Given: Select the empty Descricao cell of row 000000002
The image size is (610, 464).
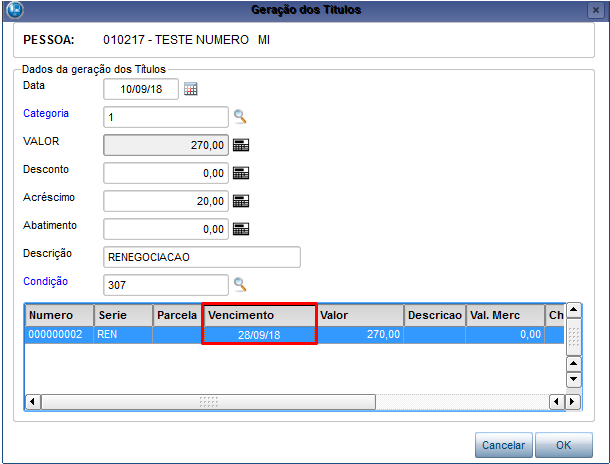Looking at the screenshot, I should click(435, 334).
